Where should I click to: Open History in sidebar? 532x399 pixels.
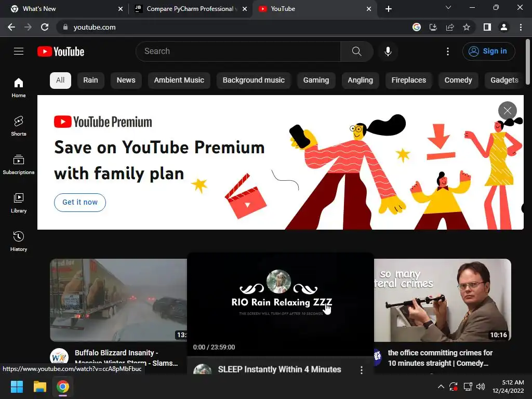[x=19, y=241]
